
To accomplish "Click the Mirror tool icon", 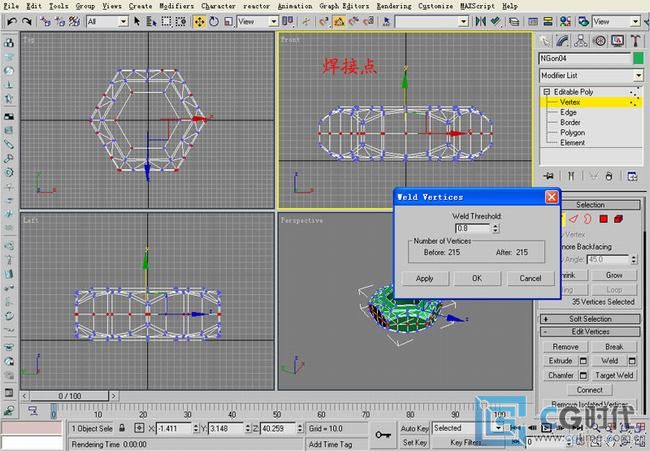I will tap(480, 21).
